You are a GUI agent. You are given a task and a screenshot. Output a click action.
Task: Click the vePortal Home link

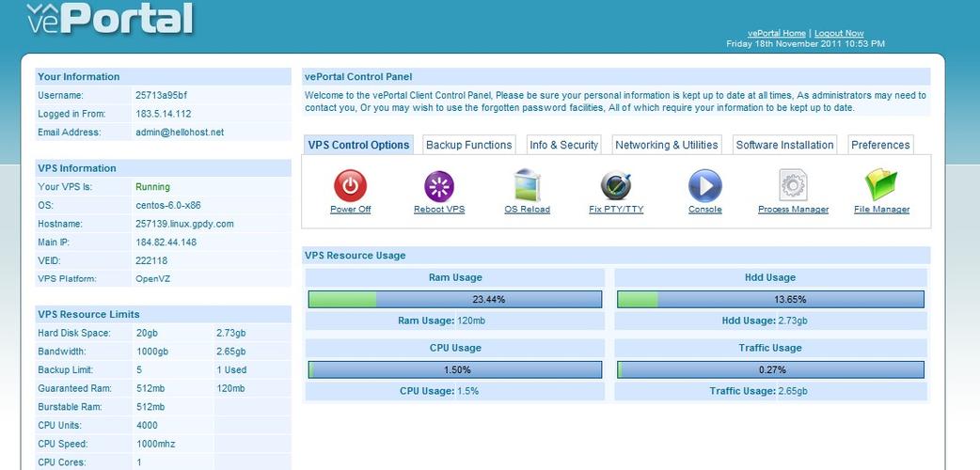coord(776,33)
